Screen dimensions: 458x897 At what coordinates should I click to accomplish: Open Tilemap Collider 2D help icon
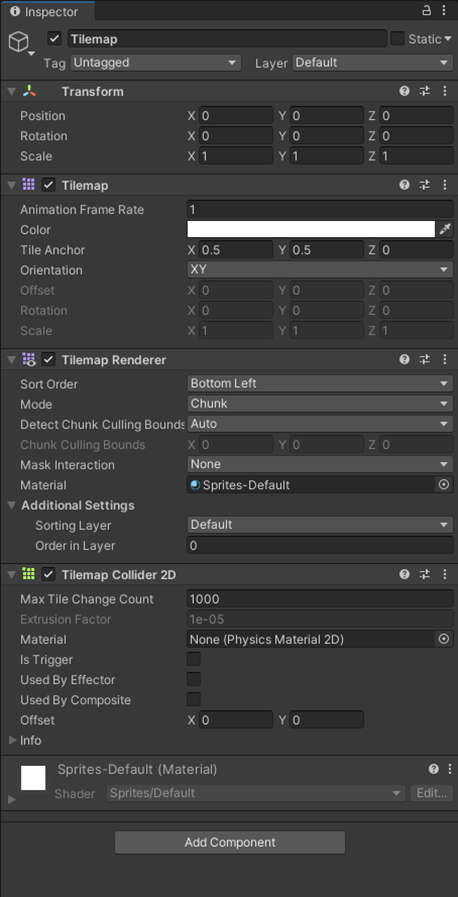pyautogui.click(x=405, y=574)
